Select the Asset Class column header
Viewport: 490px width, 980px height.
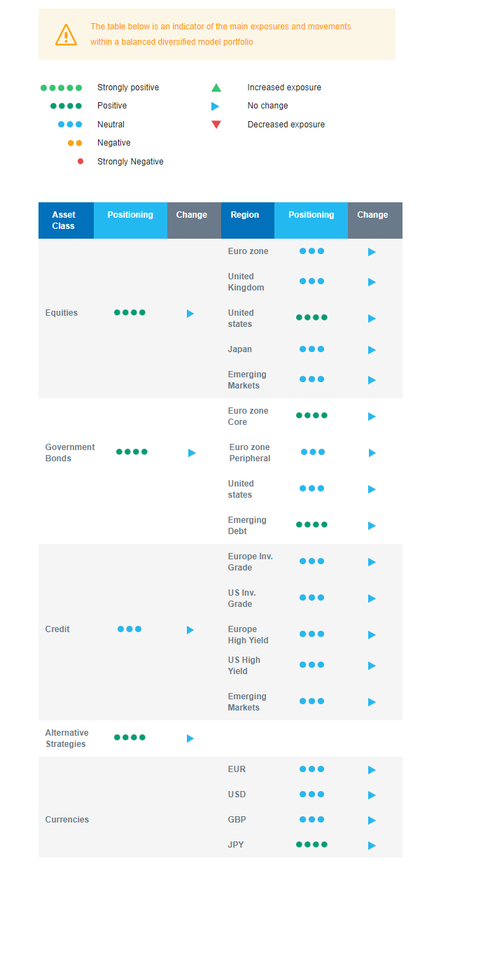[x=64, y=220]
